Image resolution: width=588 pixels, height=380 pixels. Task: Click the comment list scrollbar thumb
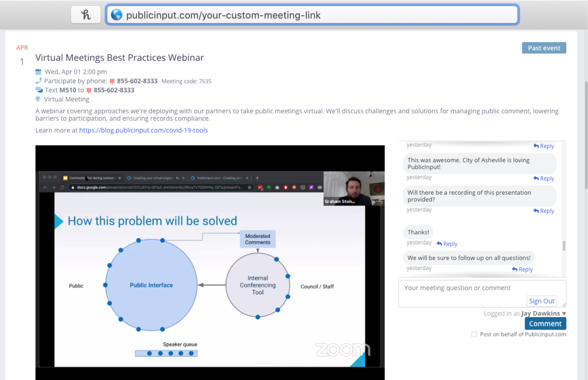point(564,246)
